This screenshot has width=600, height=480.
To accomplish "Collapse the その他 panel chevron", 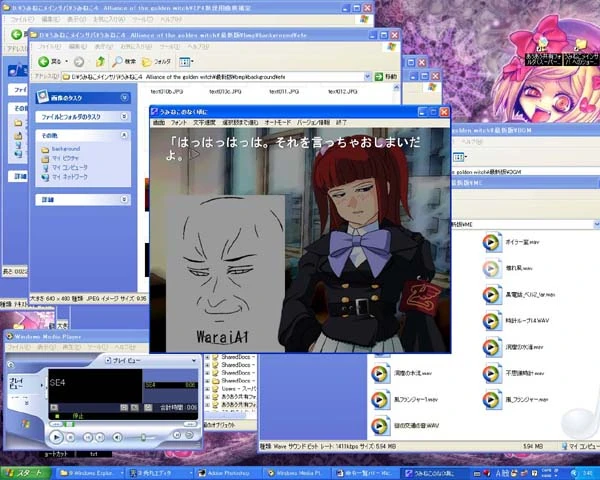I will click(x=124, y=135).
